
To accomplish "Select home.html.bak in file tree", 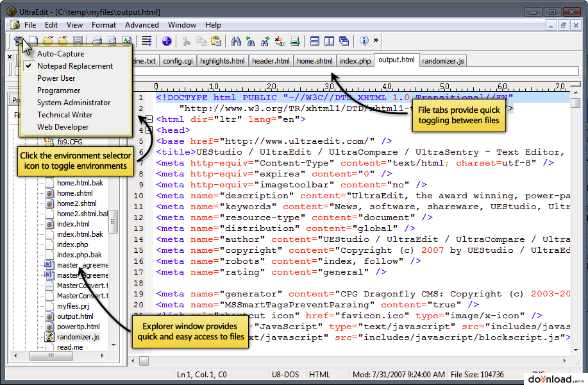I will 80,183.
